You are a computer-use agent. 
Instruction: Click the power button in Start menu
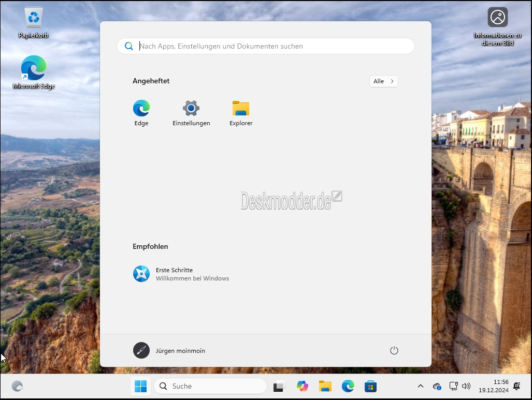[x=394, y=350]
